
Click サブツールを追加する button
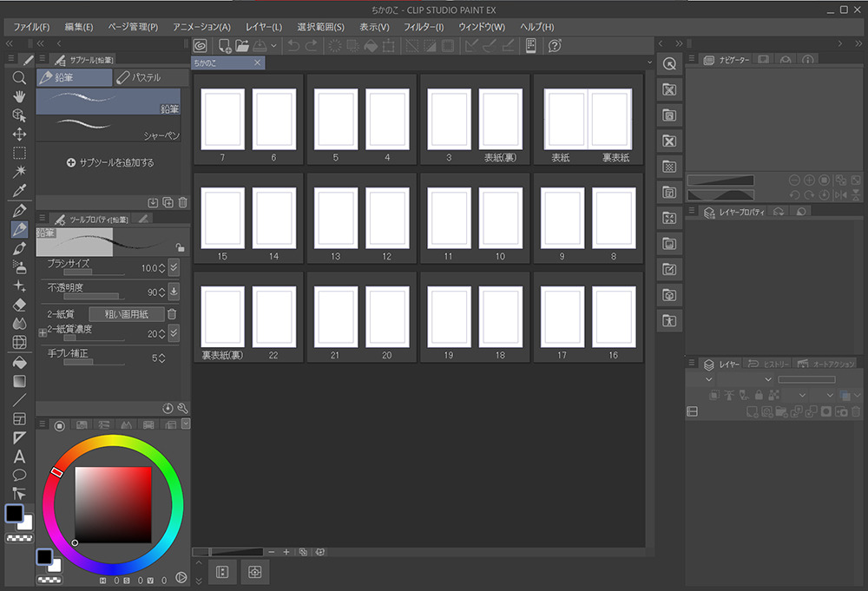(x=110, y=162)
